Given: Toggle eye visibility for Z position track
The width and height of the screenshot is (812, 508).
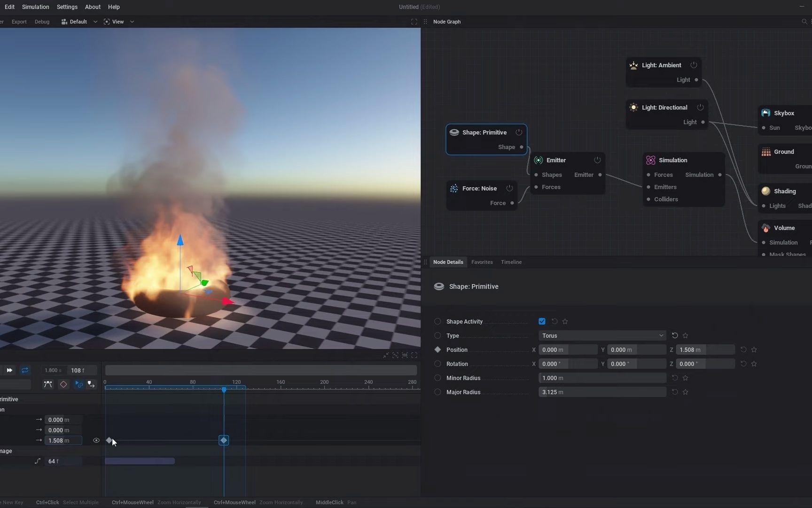Looking at the screenshot, I should click(x=96, y=440).
